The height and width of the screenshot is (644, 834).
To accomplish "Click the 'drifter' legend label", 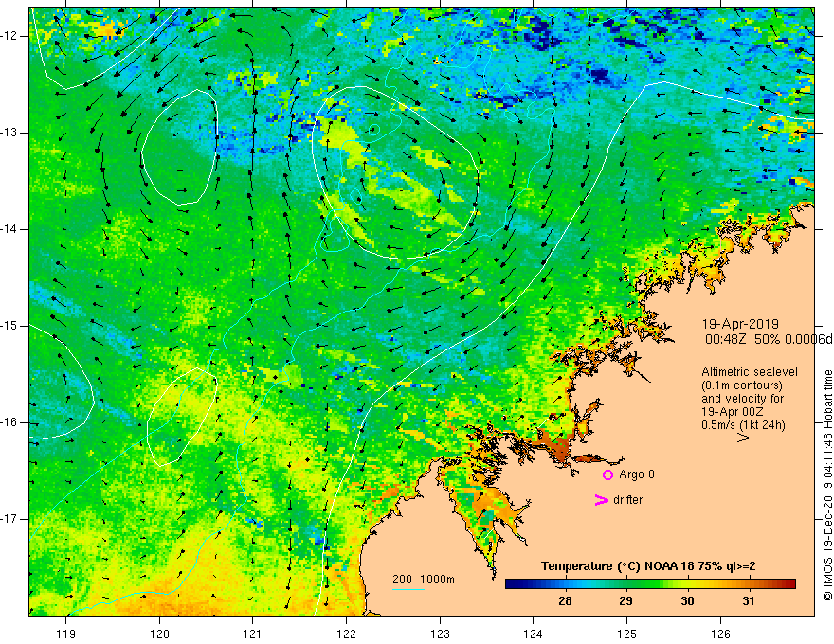I will (627, 500).
